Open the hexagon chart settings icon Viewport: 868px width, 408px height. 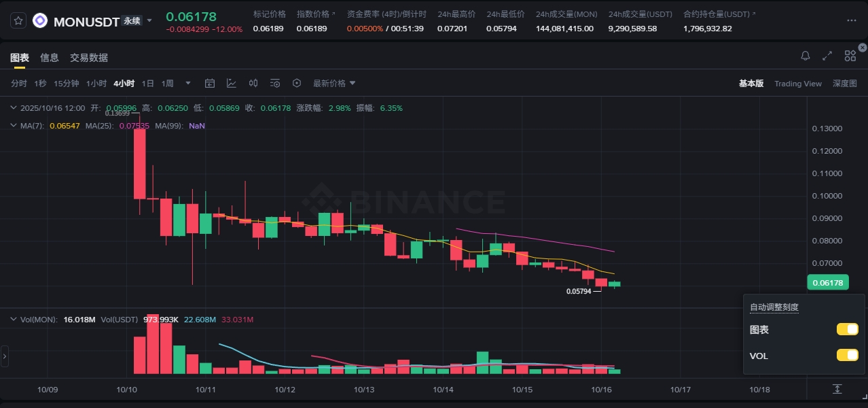tap(297, 84)
